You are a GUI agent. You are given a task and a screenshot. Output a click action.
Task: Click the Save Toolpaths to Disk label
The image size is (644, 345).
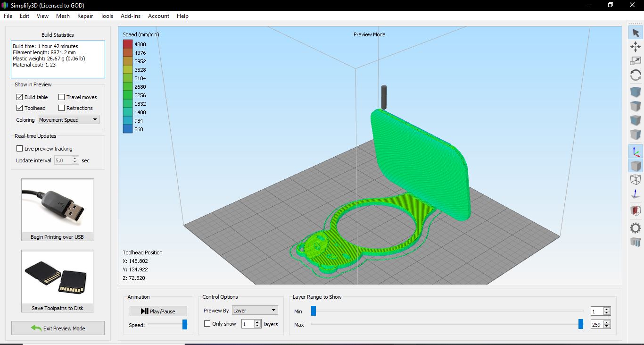click(58, 308)
